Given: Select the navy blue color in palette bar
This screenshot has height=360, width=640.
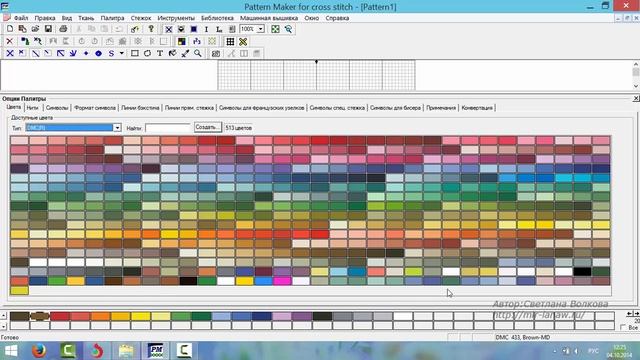Looking at the screenshot, I should (262, 316).
